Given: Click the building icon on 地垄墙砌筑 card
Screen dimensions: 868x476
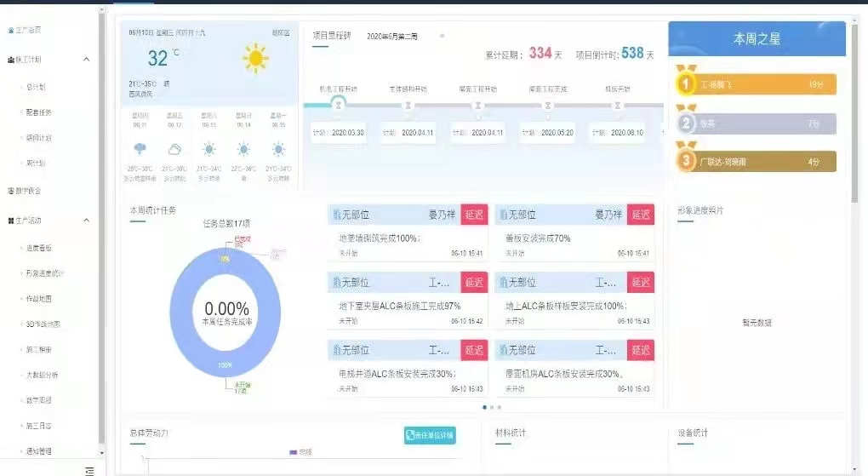Looking at the screenshot, I should pyautogui.click(x=337, y=215).
